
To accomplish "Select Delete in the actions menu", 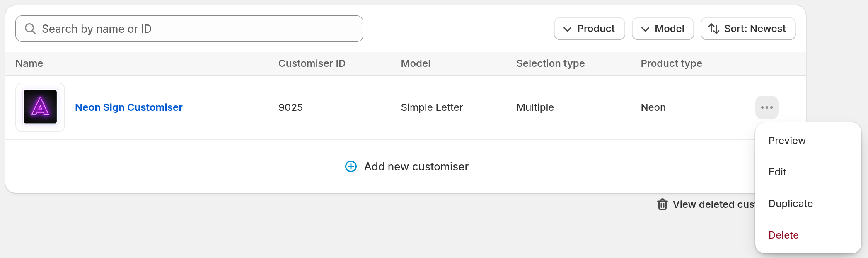I will (783, 235).
